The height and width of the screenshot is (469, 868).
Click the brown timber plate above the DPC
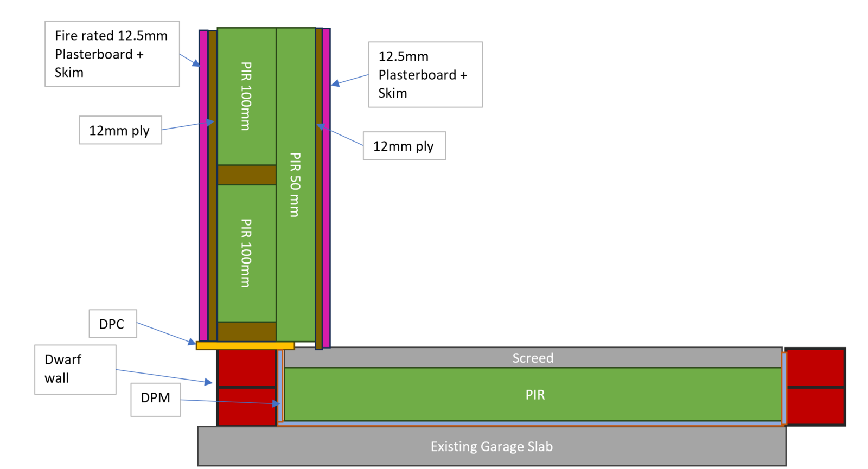click(x=246, y=331)
